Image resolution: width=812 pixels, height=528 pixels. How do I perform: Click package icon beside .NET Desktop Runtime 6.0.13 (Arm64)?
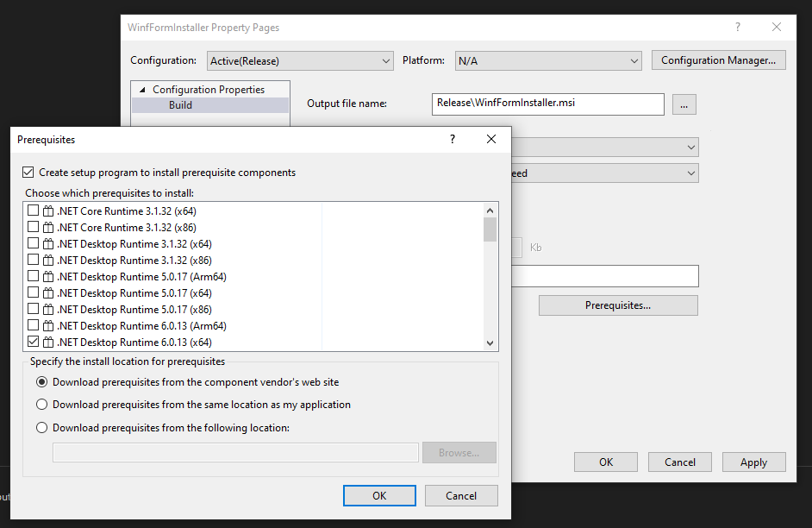tap(48, 326)
